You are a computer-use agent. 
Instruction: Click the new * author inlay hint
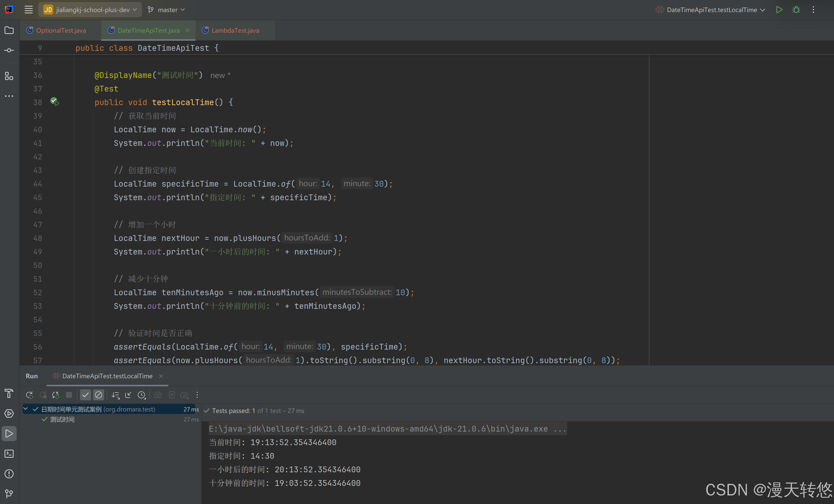pyautogui.click(x=220, y=75)
